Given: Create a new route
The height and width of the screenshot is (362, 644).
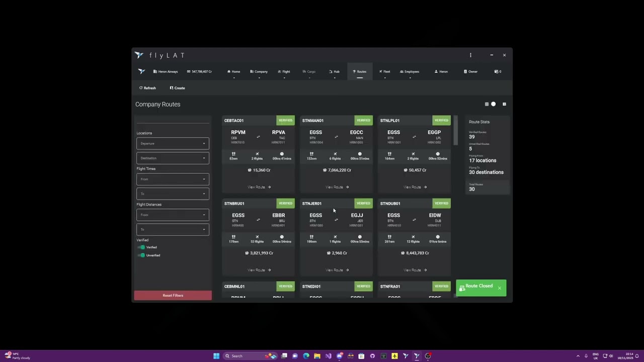Looking at the screenshot, I should [x=177, y=88].
